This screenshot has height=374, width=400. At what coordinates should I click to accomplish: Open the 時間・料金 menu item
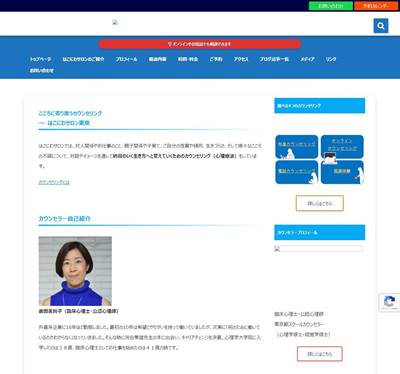188,59
